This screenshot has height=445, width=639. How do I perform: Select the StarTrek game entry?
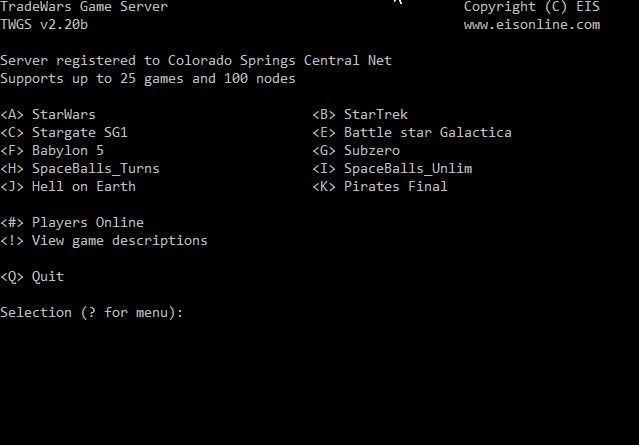pyautogui.click(x=360, y=115)
